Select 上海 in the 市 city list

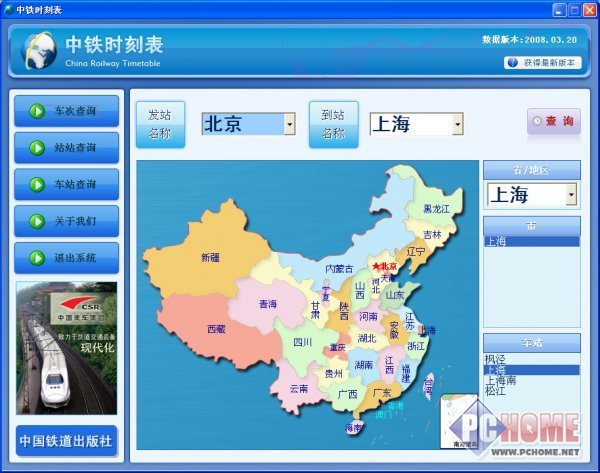point(532,241)
